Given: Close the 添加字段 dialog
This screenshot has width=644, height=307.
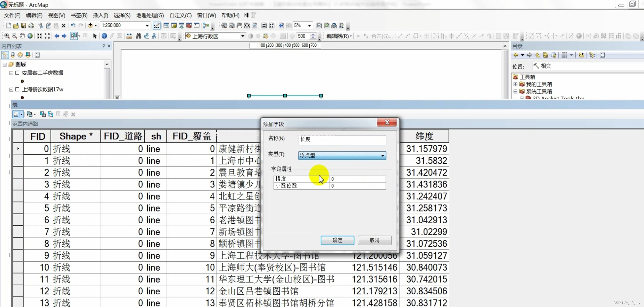Looking at the screenshot, I should coord(387,122).
